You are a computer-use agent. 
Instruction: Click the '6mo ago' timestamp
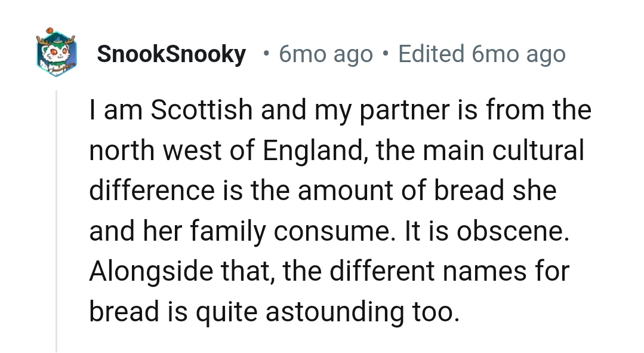point(325,54)
